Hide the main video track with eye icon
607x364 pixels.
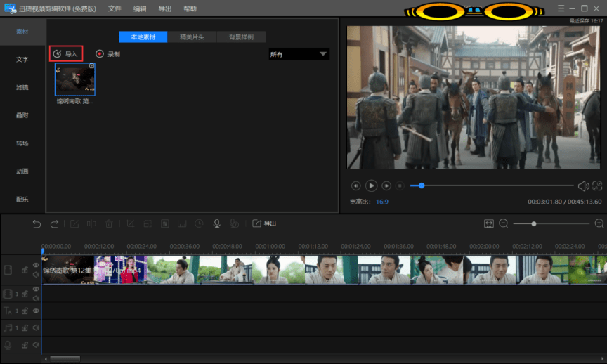[36, 266]
